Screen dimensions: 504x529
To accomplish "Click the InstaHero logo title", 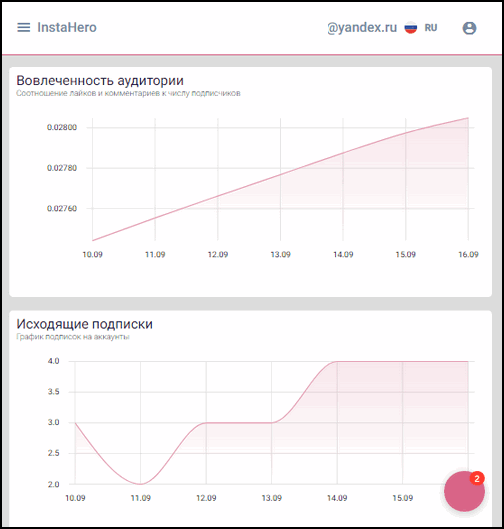I will pyautogui.click(x=67, y=27).
